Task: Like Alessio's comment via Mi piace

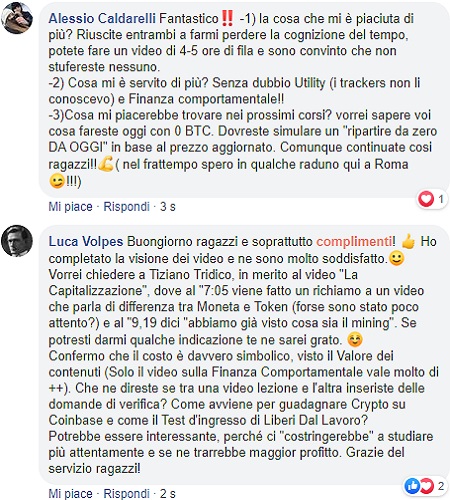Action: pyautogui.click(x=70, y=207)
